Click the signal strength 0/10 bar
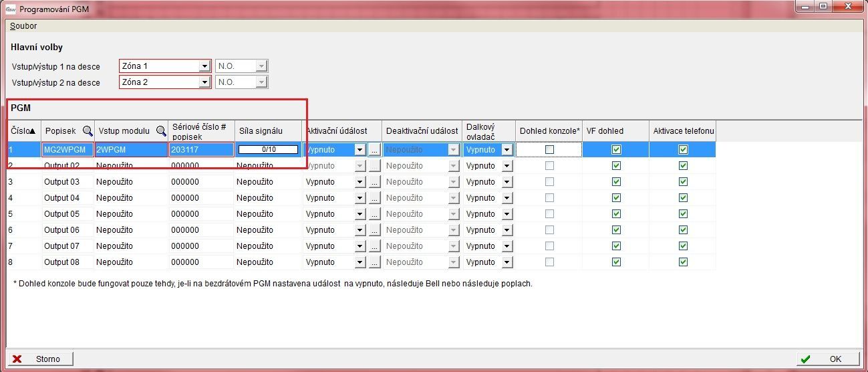Viewport: 868px width, 372px height. click(269, 150)
